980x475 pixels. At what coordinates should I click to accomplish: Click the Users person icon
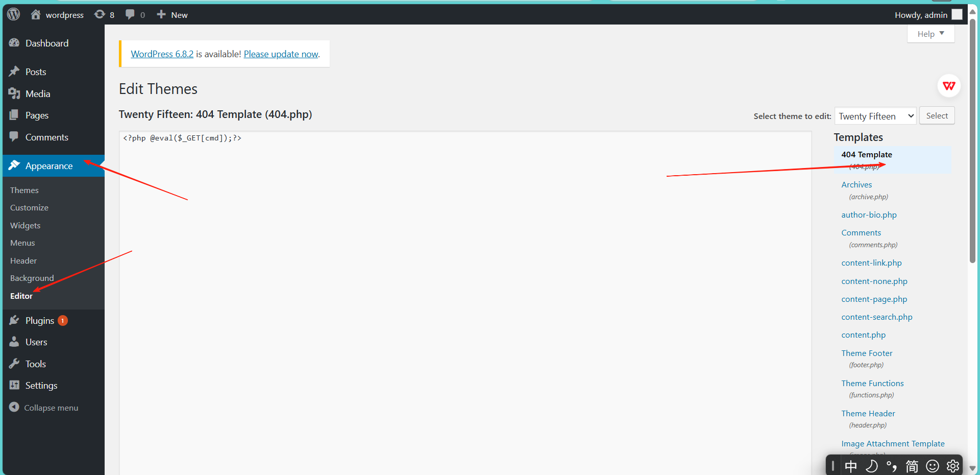[14, 342]
